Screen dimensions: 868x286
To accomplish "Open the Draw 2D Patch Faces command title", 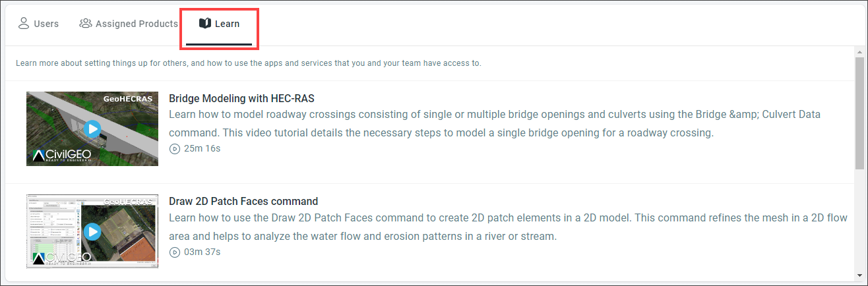I will click(x=243, y=202).
